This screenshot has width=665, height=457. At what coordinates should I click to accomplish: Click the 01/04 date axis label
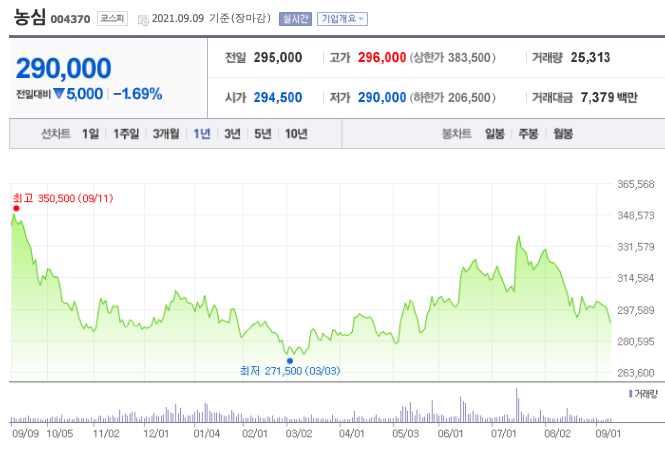click(207, 433)
